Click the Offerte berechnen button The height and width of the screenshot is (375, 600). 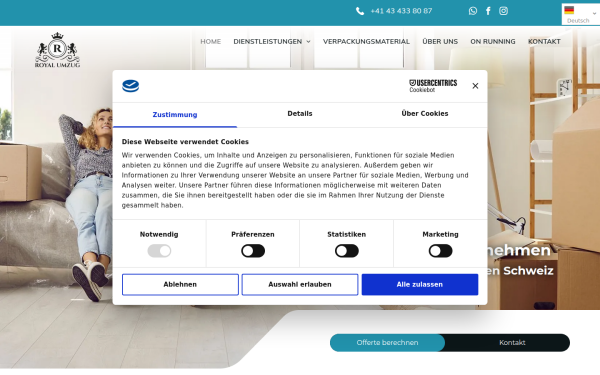click(387, 342)
